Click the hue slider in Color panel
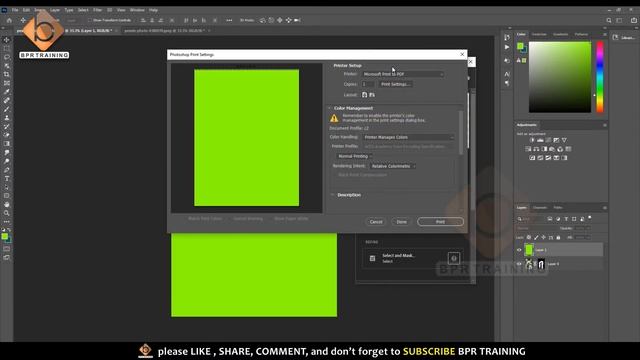The width and height of the screenshot is (640, 360). click(x=600, y=77)
